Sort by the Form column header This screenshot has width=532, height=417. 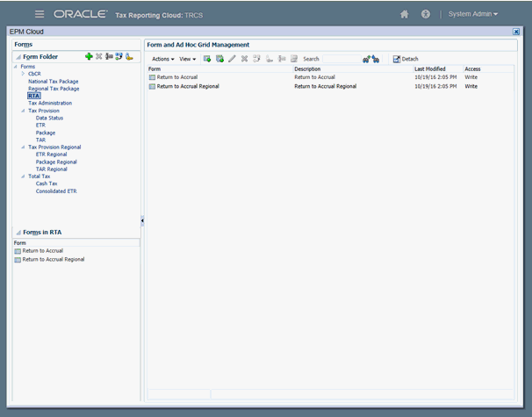pos(219,68)
